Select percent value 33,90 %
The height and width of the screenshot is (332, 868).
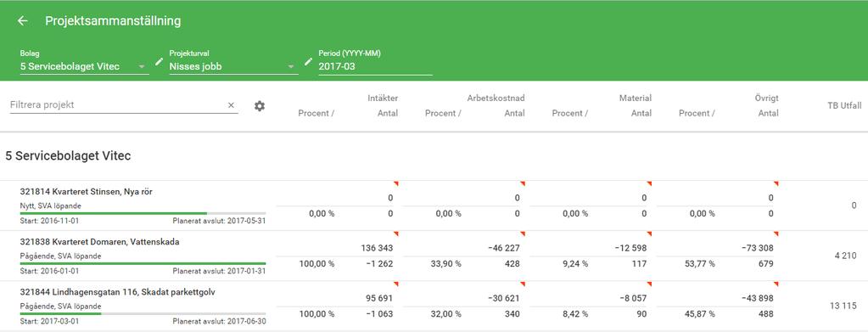445,264
